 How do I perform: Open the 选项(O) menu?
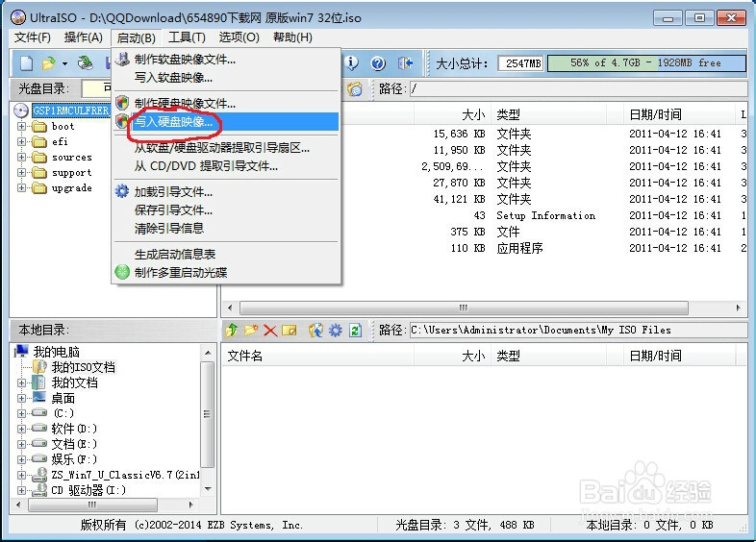[239, 37]
